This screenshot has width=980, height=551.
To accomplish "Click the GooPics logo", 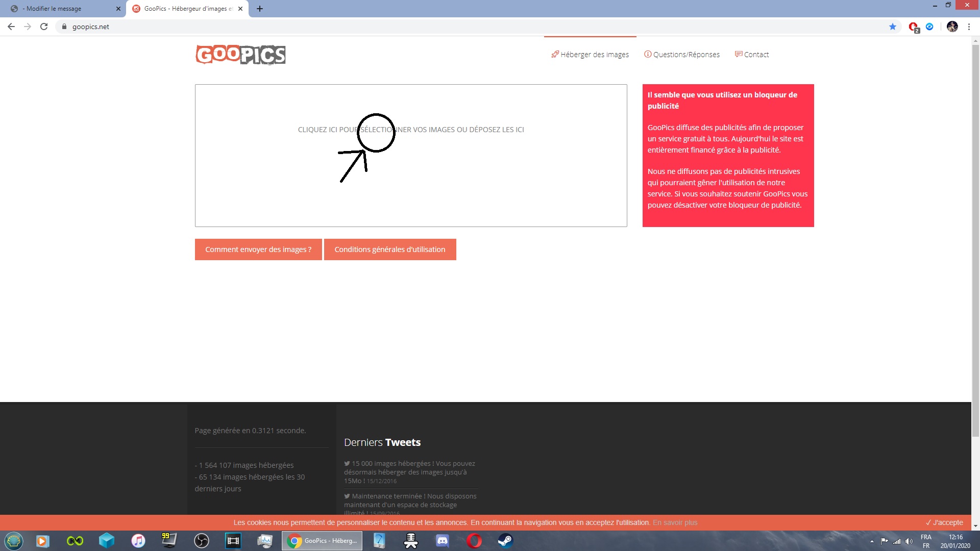I will point(240,55).
